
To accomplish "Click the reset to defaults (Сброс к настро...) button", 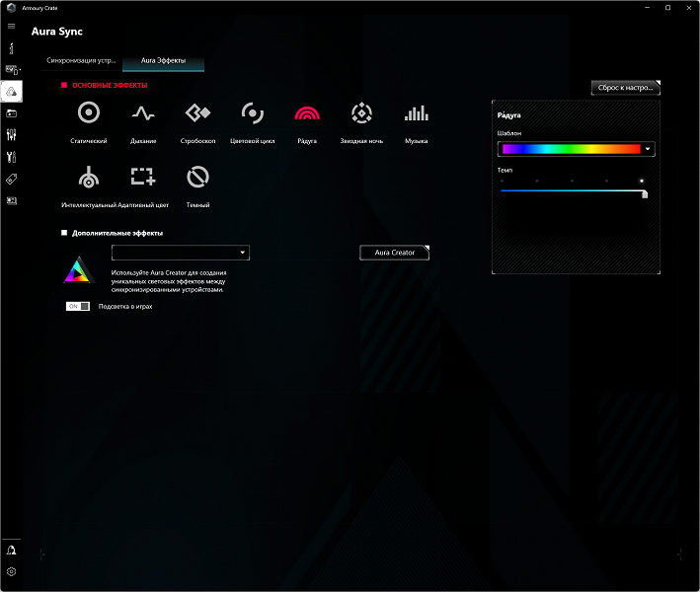I will tap(625, 88).
